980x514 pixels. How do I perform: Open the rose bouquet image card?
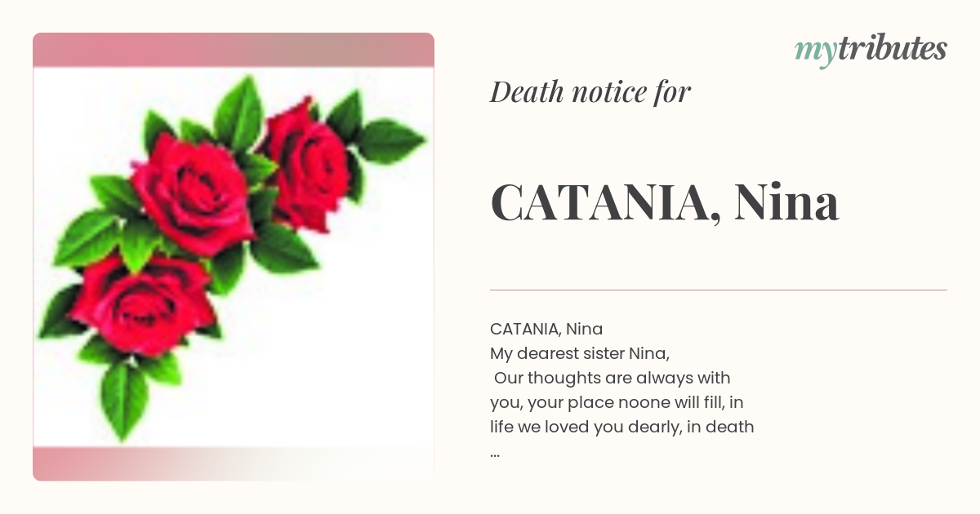click(234, 257)
